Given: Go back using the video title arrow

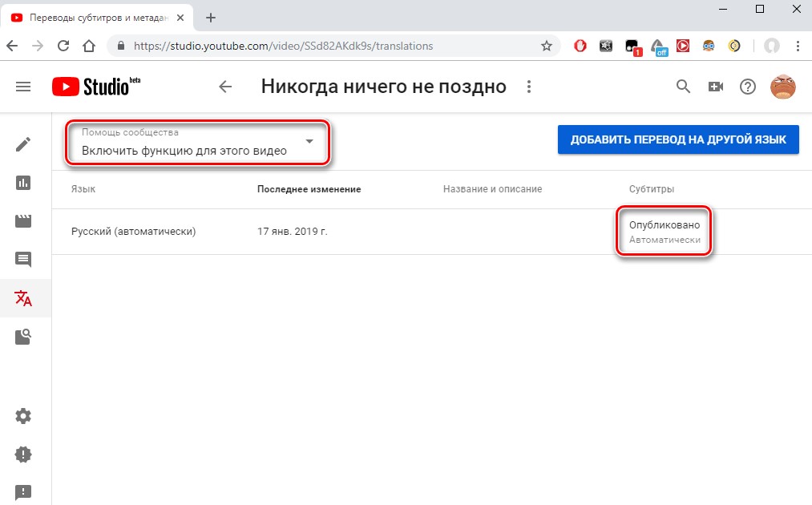Looking at the screenshot, I should coord(225,87).
